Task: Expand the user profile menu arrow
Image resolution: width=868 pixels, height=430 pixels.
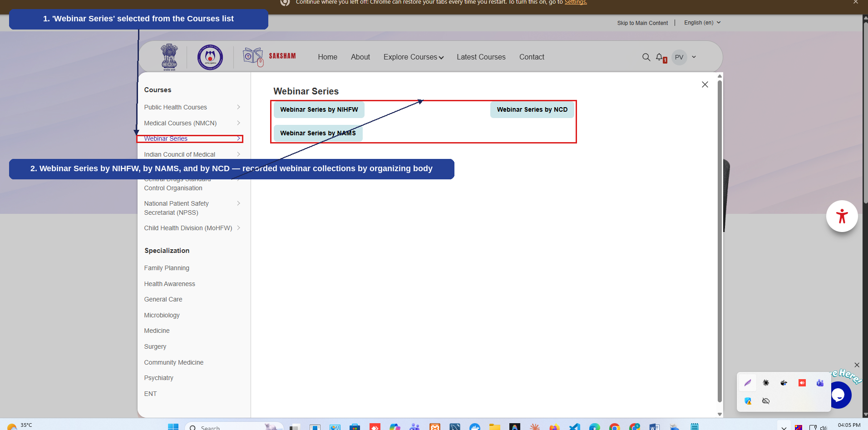Action: [694, 57]
